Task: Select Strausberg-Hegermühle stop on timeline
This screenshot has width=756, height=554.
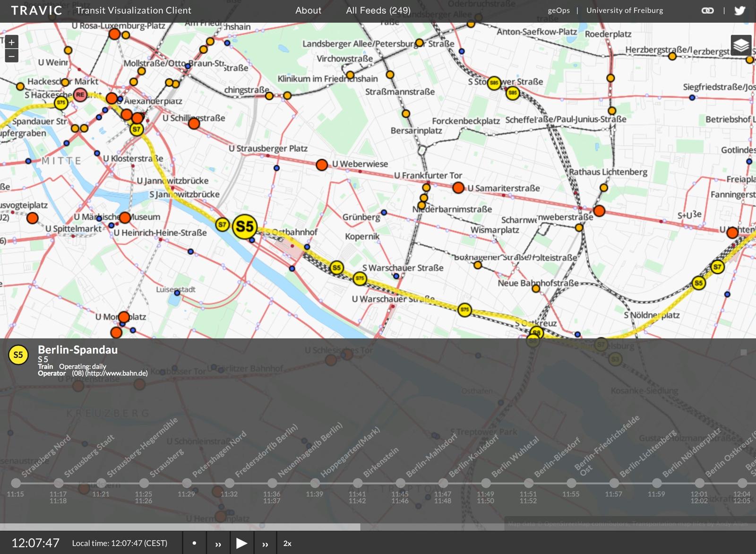Action: click(101, 483)
